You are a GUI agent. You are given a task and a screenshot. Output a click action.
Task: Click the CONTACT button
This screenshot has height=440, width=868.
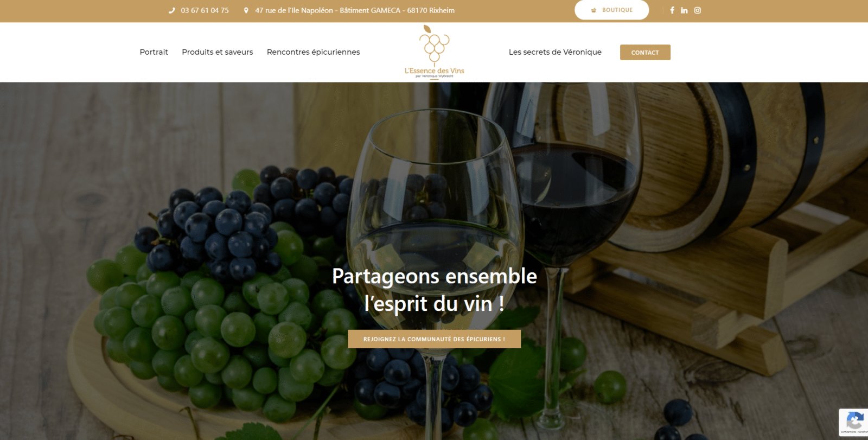click(645, 53)
